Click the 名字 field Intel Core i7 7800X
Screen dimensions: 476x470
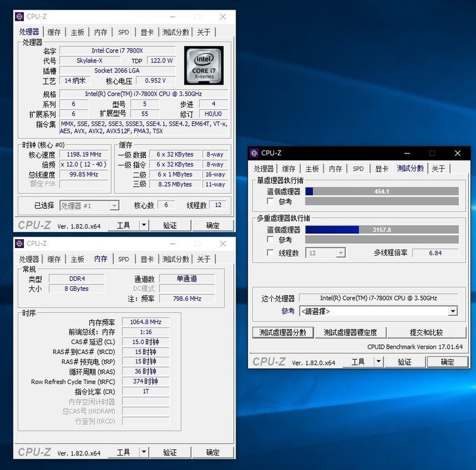(x=117, y=51)
